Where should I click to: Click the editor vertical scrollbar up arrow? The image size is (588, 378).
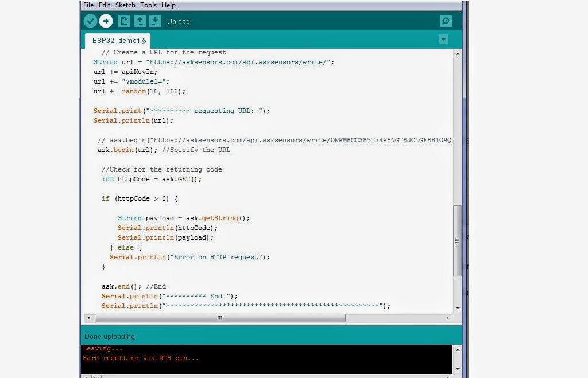click(x=458, y=54)
